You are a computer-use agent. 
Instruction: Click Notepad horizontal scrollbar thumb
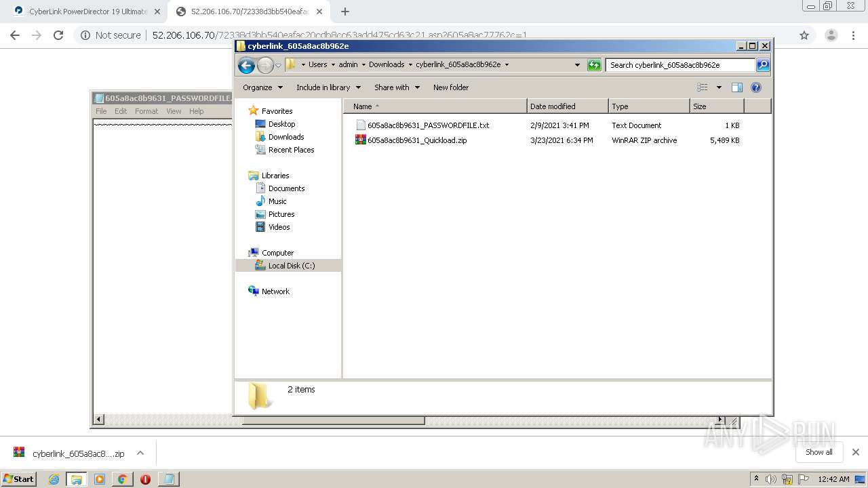point(333,420)
